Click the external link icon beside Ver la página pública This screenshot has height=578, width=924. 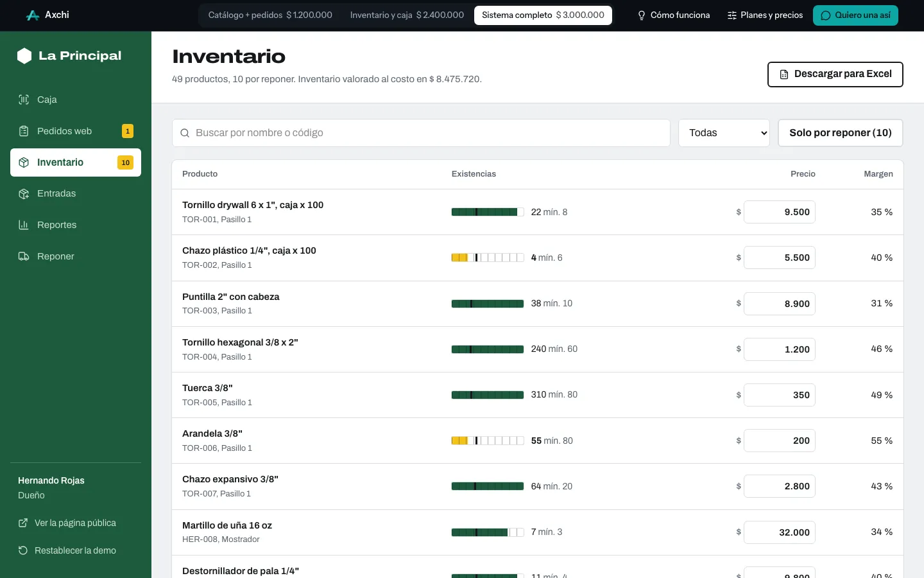click(x=23, y=523)
